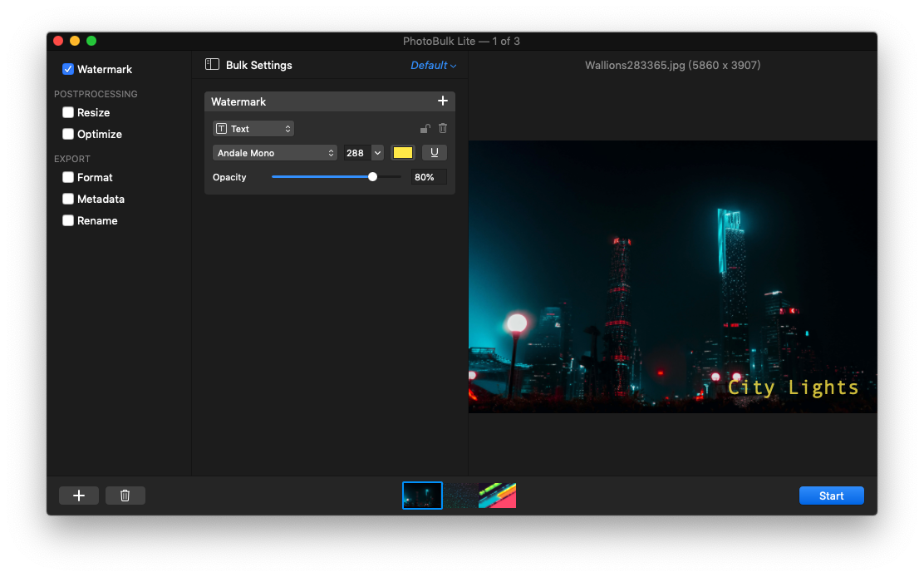Open the Andale Mono font dropdown

click(274, 153)
